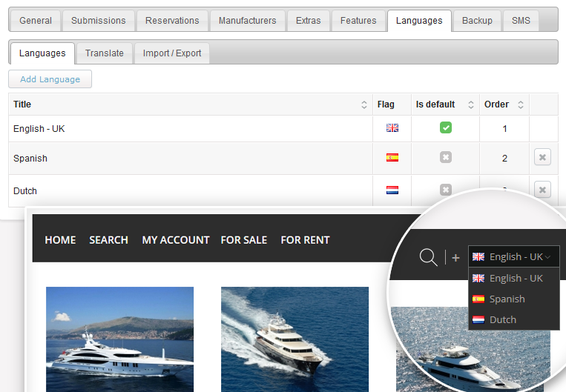Click the Flag column header
Viewport: 566px width, 392px height.
point(392,104)
